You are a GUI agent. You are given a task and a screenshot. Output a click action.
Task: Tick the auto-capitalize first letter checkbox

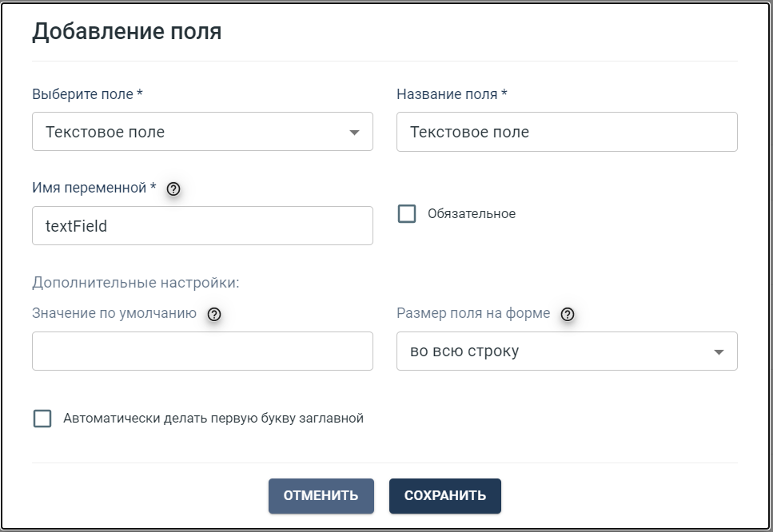[x=42, y=419]
